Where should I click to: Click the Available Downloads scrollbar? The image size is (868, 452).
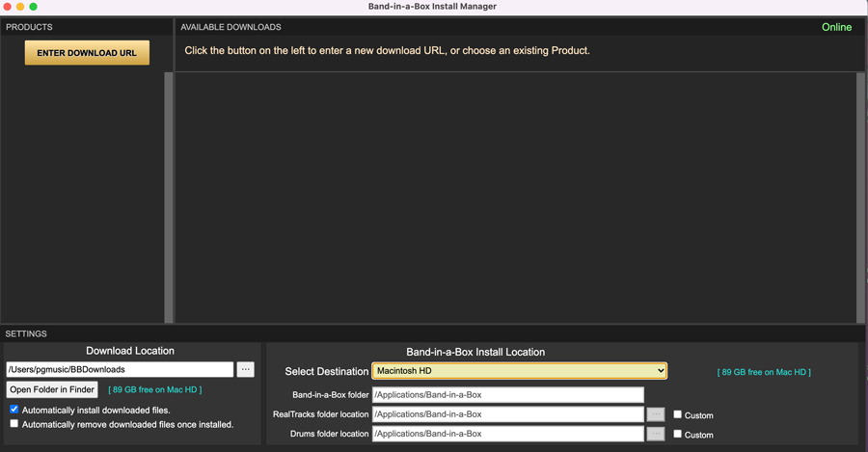point(860,198)
